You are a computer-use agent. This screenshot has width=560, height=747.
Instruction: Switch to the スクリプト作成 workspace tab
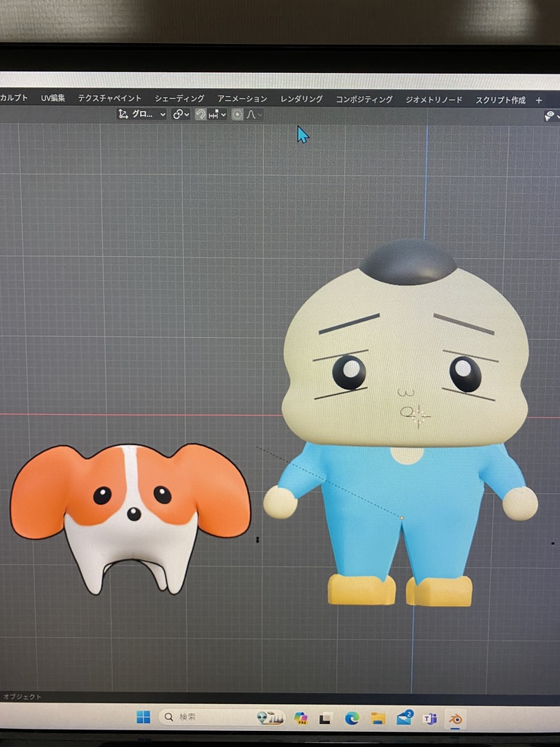click(500, 100)
